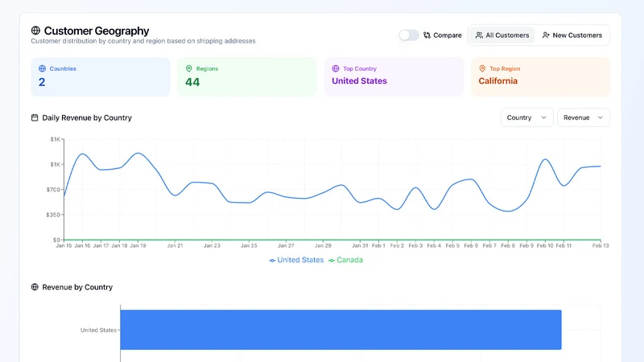Image resolution: width=644 pixels, height=362 pixels.
Task: Toggle Canada legend entry
Action: (x=345, y=260)
